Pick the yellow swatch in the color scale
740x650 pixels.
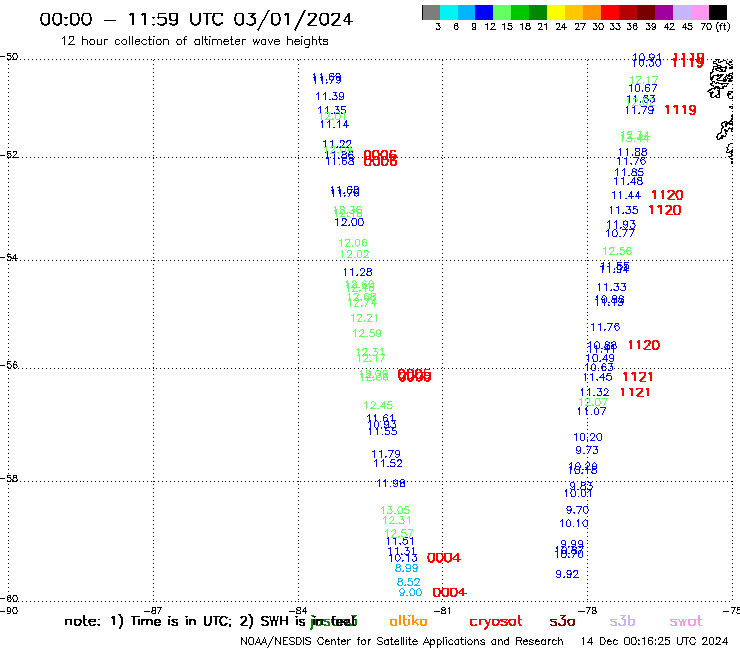[x=556, y=12]
